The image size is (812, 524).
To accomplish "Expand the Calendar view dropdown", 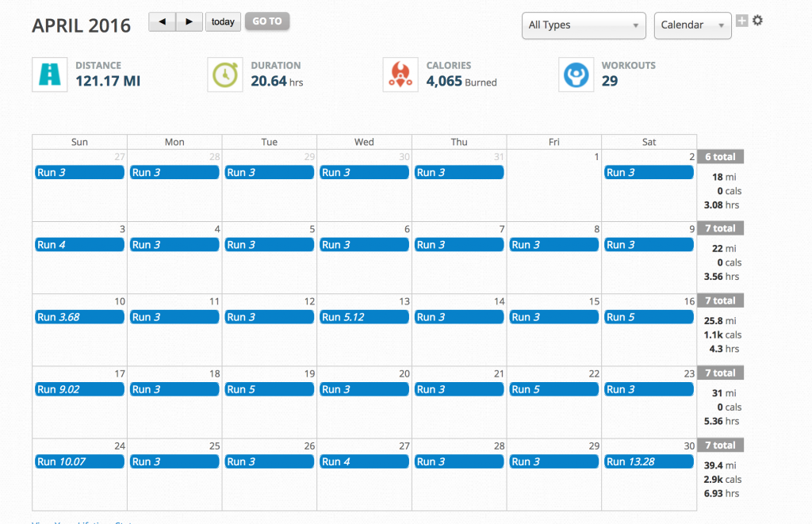I will (692, 25).
